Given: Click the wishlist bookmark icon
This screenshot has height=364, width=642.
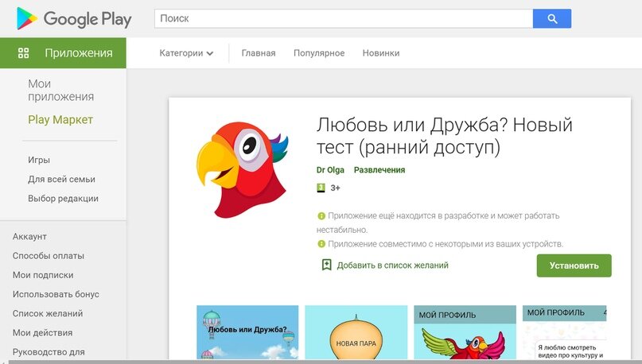Looking at the screenshot, I should pos(326,265).
